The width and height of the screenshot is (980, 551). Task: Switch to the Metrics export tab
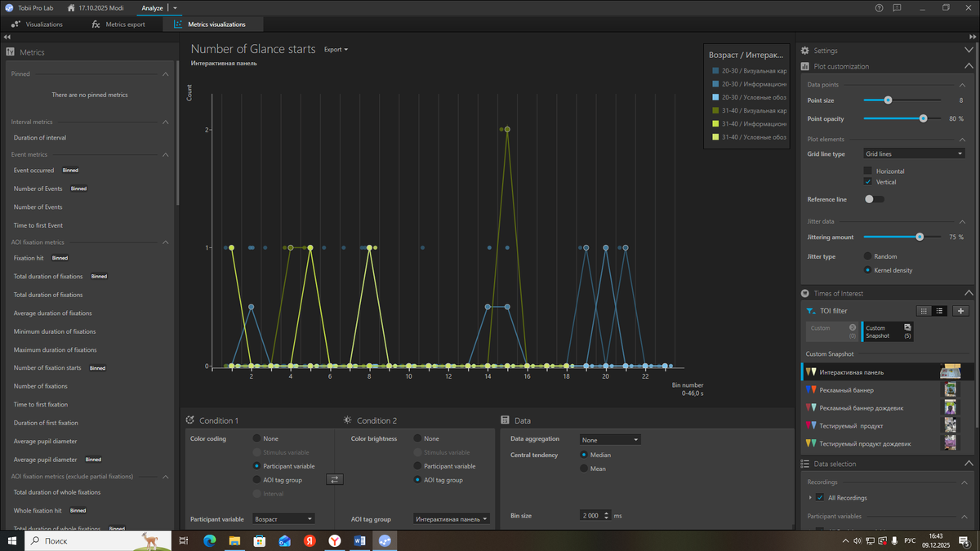tap(118, 24)
